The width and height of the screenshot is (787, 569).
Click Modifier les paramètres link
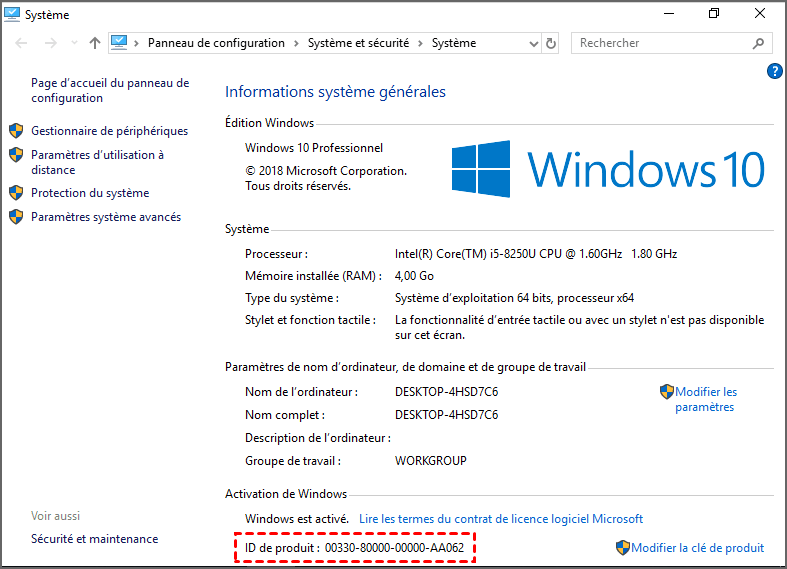[706, 399]
